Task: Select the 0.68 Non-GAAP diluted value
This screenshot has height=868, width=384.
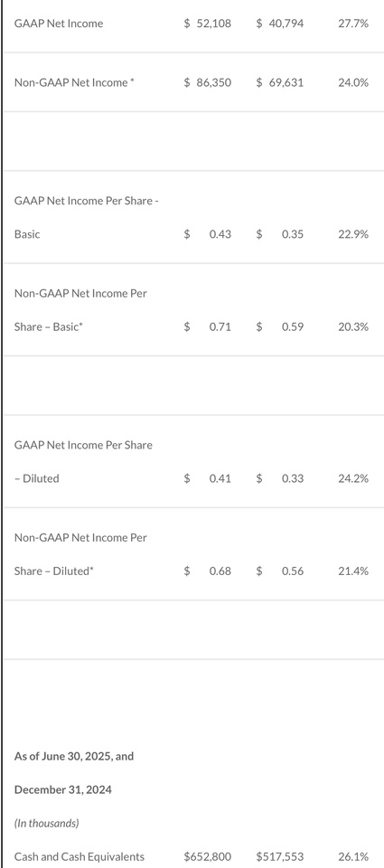Action: 220,571
